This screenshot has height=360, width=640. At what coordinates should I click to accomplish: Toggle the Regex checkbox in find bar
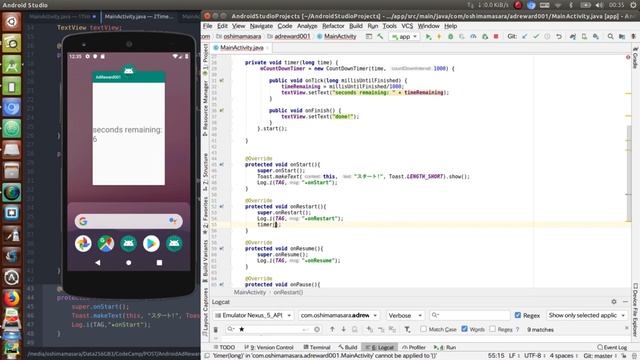coord(493,329)
